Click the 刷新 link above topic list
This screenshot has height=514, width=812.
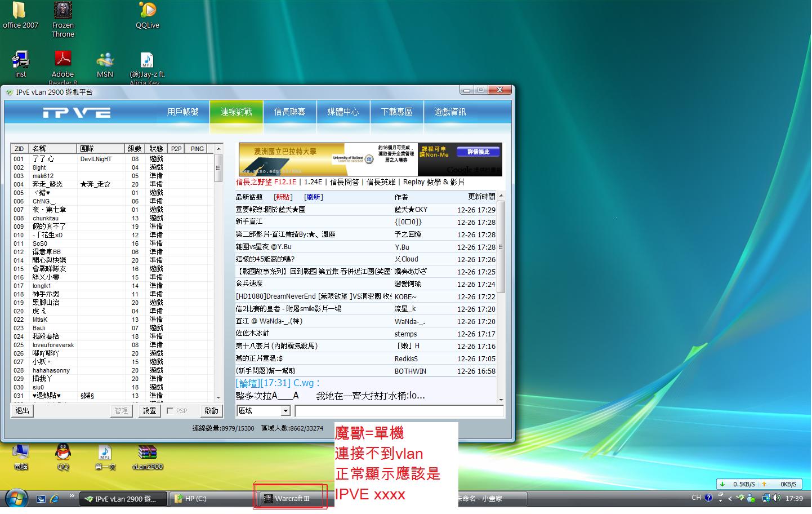point(313,197)
